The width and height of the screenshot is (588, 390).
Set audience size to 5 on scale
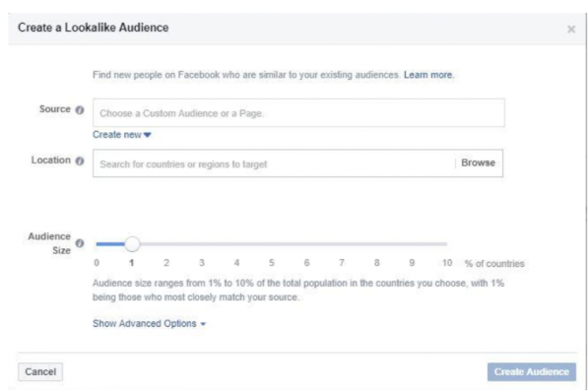(x=272, y=263)
